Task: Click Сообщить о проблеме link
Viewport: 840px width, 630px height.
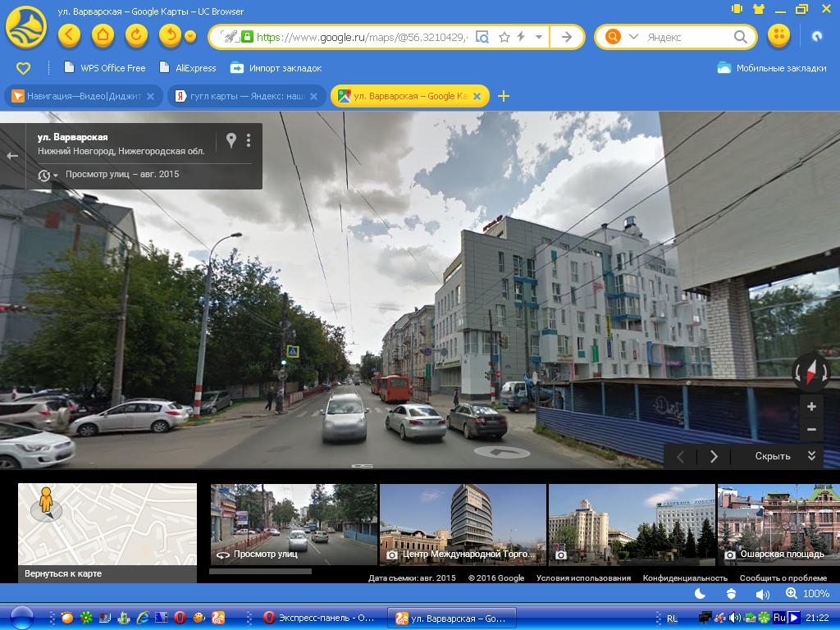Action: (783, 578)
